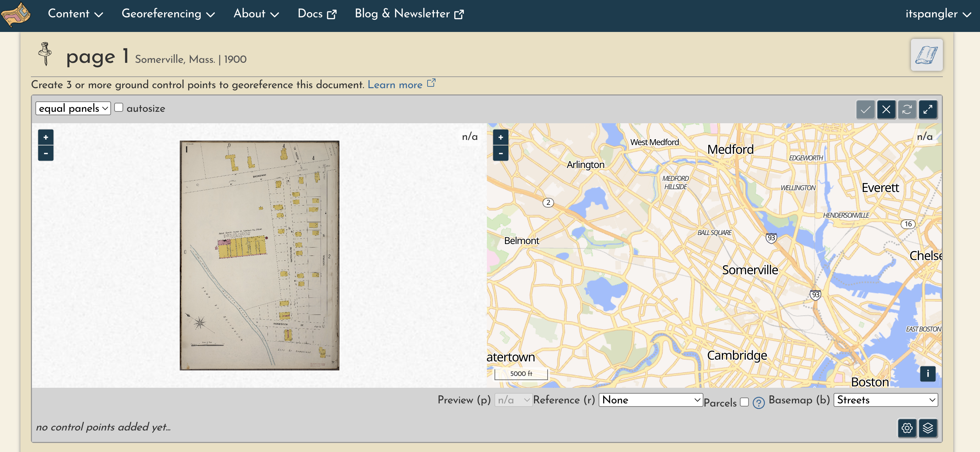
Task: Click the Learn more link
Action: tap(395, 84)
